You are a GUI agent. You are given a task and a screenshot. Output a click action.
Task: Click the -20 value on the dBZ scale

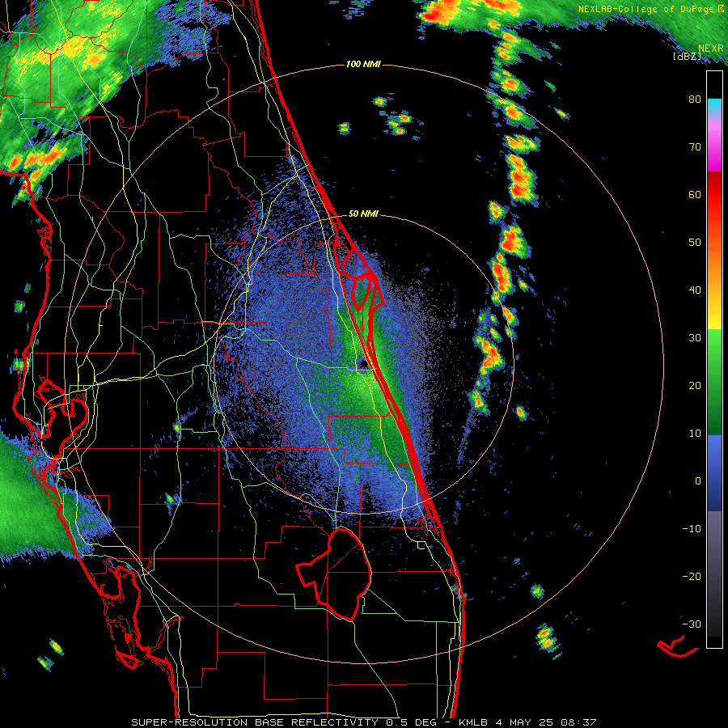pyautogui.click(x=692, y=577)
